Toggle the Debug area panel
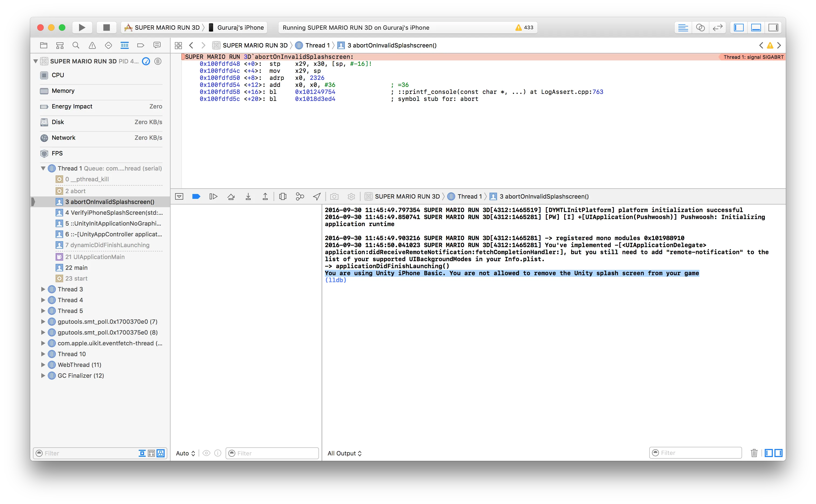The width and height of the screenshot is (816, 504). click(x=756, y=28)
